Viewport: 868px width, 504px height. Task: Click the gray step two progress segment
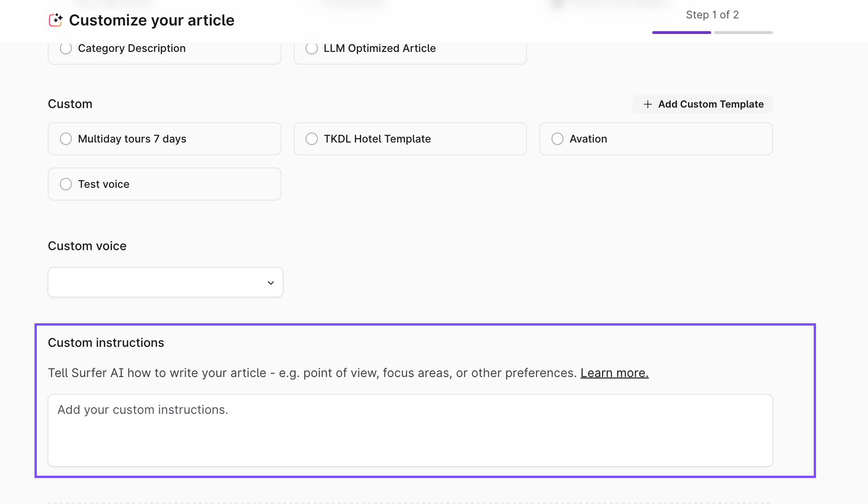(x=743, y=33)
